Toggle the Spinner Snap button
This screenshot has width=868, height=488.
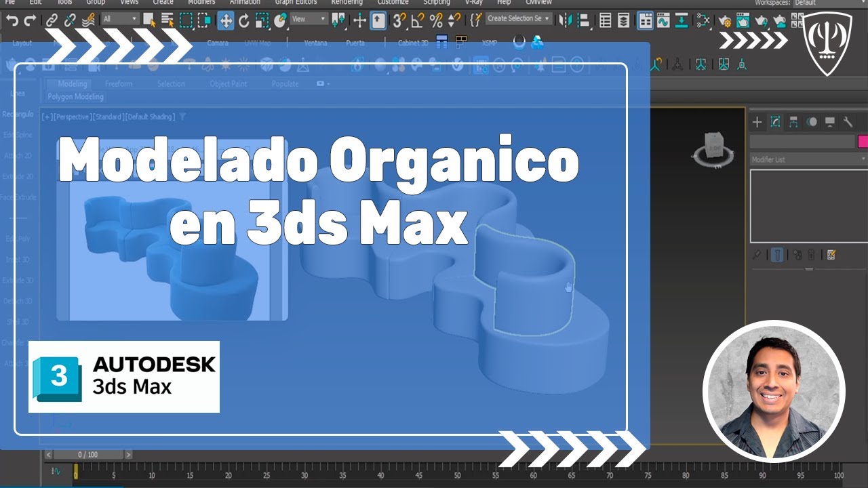[x=454, y=20]
